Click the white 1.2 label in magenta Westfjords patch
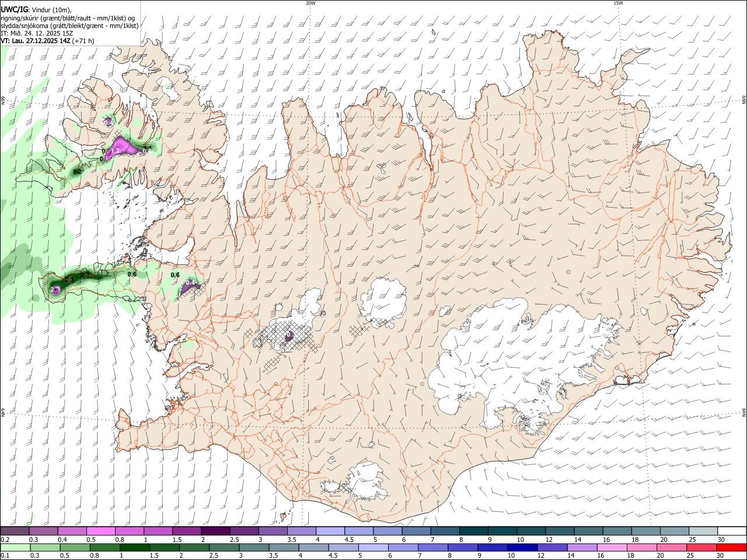Image resolution: width=747 pixels, height=560 pixels. 115,150
